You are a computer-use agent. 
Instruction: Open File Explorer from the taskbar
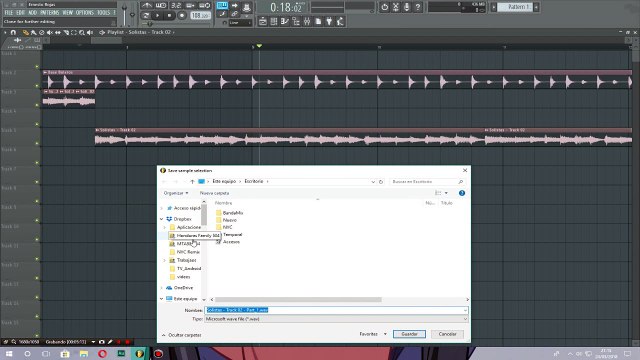(84, 354)
